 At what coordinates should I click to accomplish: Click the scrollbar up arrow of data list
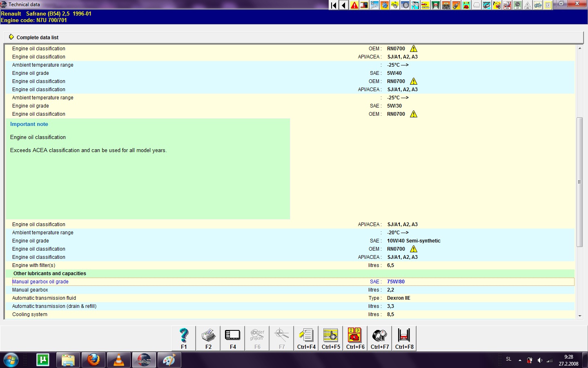[579, 48]
